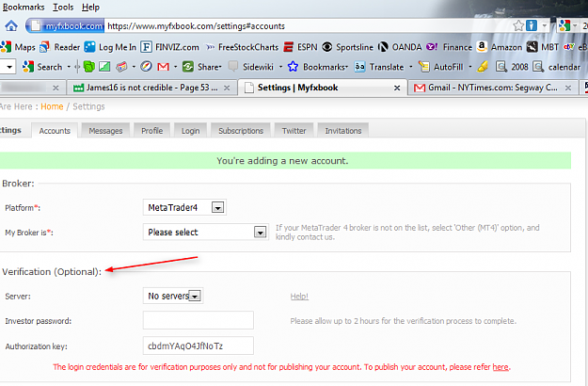Open the Maps bookmark
The width and height of the screenshot is (588, 386).
tap(19, 47)
